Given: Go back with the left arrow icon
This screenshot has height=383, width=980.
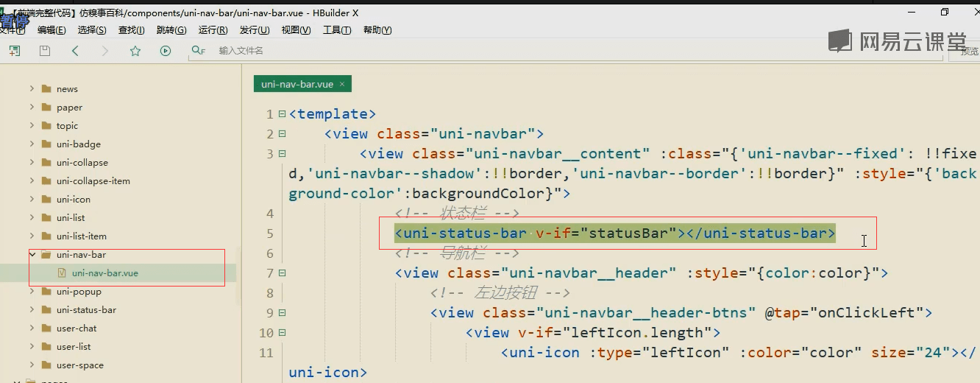Looking at the screenshot, I should (x=75, y=51).
